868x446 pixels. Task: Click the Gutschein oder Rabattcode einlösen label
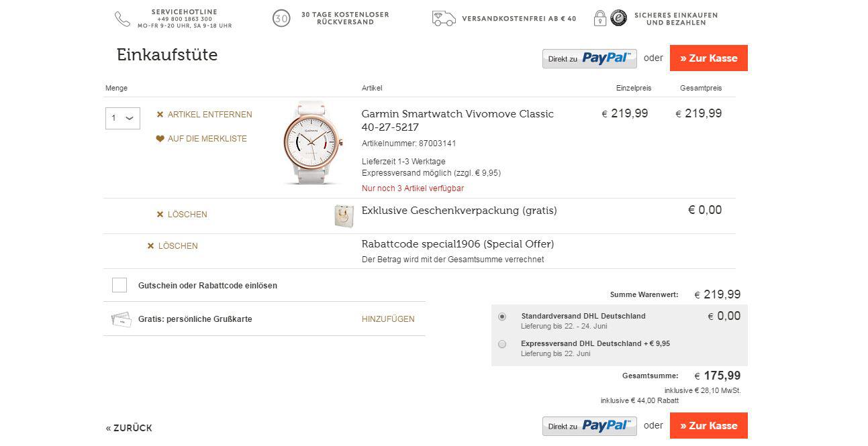[x=207, y=286]
